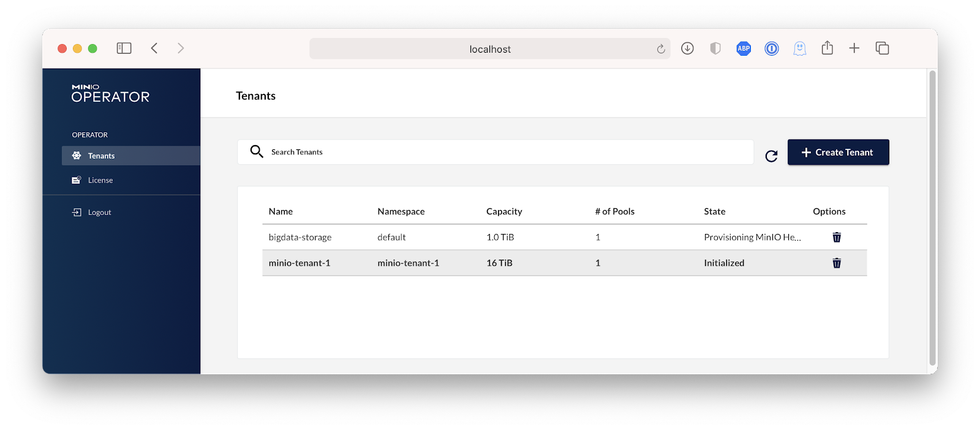The height and width of the screenshot is (430, 980).
Task: Delete the bigdata-storage tenant via trash icon
Action: (x=836, y=237)
